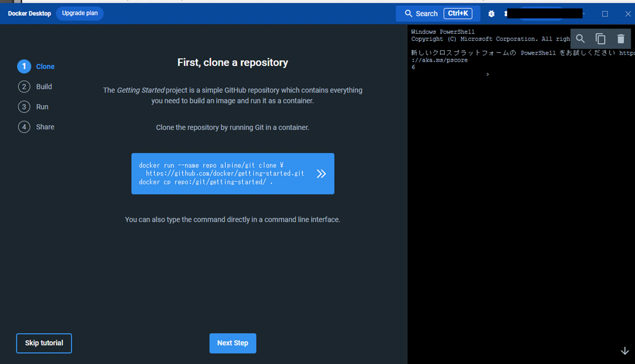Select the step 4 circle for Share
The image size is (635, 364).
[x=24, y=127]
